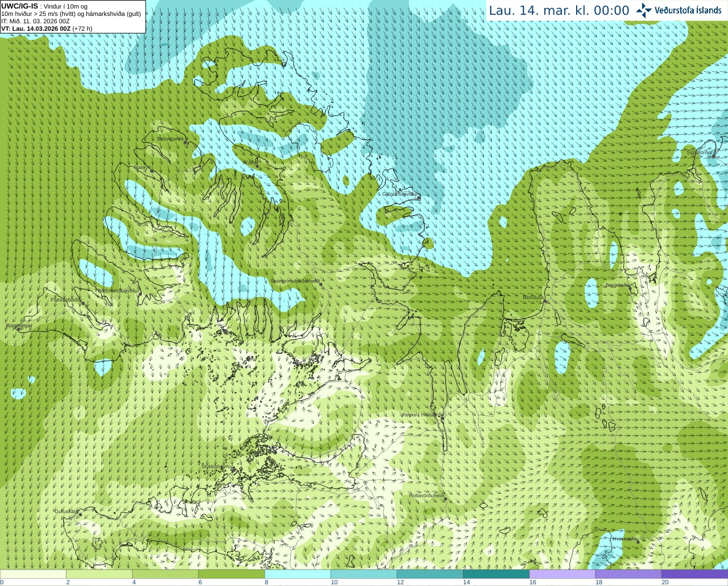Image resolution: width=728 pixels, height=586 pixels.
Task: Pick the 14–16 m/s dark teal legend swatch
Action: coord(496,574)
